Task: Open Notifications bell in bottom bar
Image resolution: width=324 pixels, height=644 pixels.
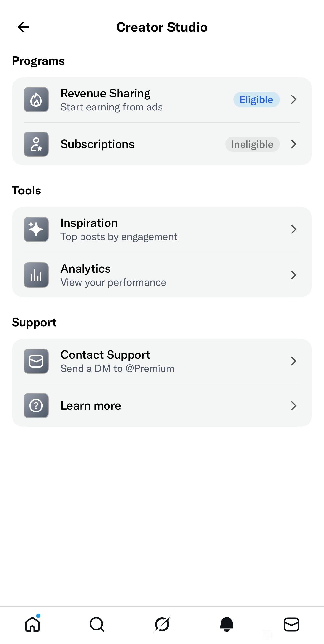Action: (x=227, y=625)
